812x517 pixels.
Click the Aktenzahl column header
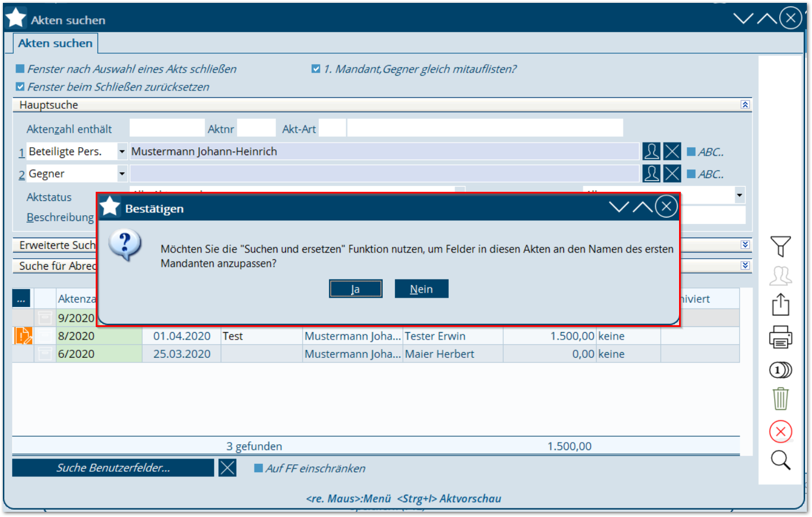pyautogui.click(x=77, y=298)
